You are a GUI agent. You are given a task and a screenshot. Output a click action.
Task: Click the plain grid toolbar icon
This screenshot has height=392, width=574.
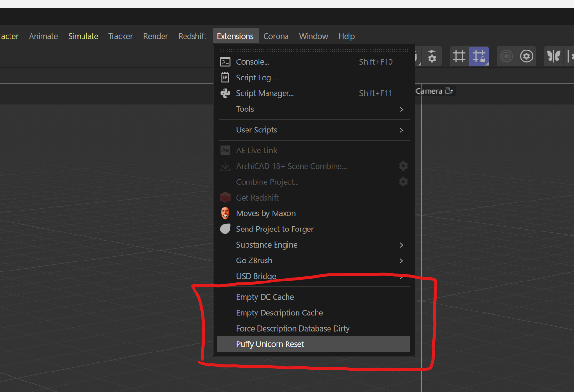[459, 57]
